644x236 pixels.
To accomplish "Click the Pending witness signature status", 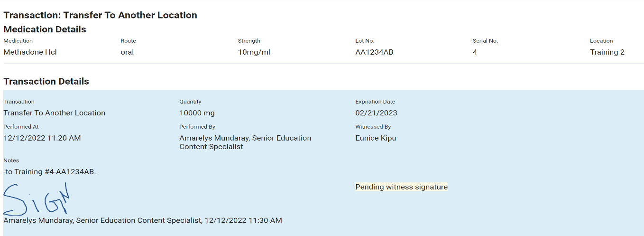I will 401,187.
